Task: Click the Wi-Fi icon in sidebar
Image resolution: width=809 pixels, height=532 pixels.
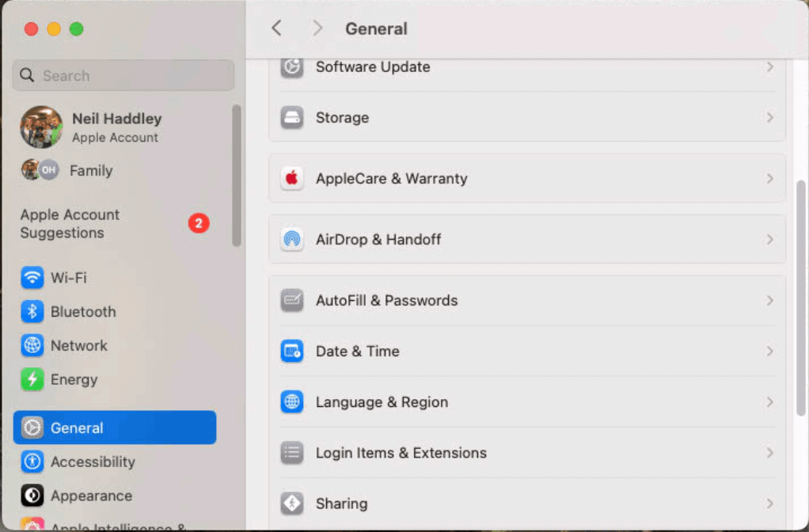Action: (x=32, y=278)
